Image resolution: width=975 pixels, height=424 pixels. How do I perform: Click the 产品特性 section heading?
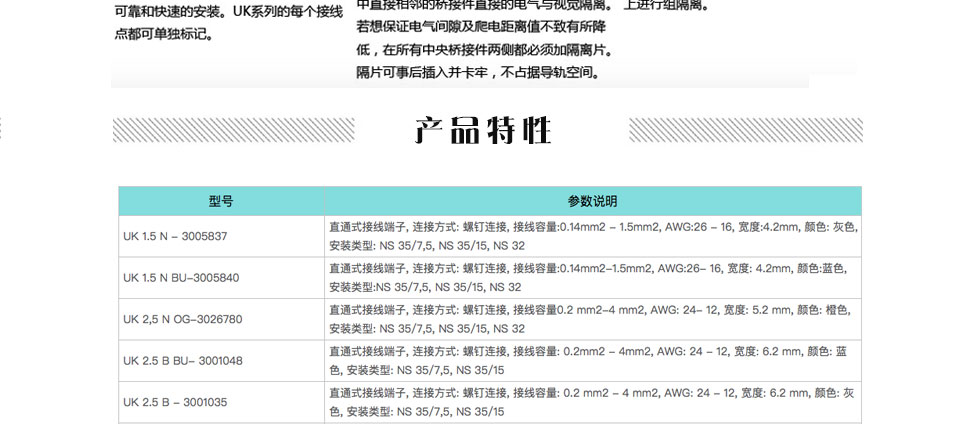pos(484,130)
